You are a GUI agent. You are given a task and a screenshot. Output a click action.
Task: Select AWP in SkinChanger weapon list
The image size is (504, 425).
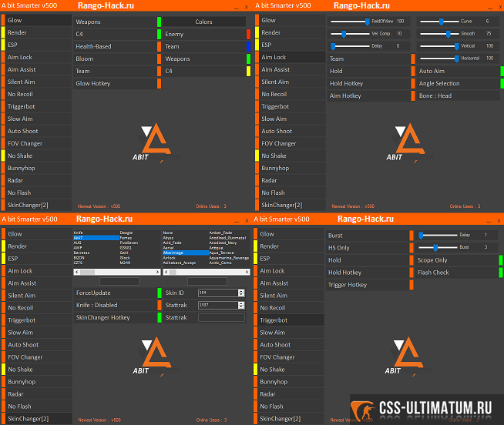pyautogui.click(x=78, y=248)
